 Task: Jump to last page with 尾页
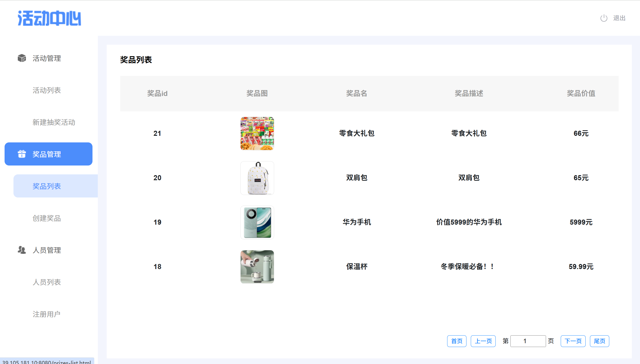pos(599,341)
